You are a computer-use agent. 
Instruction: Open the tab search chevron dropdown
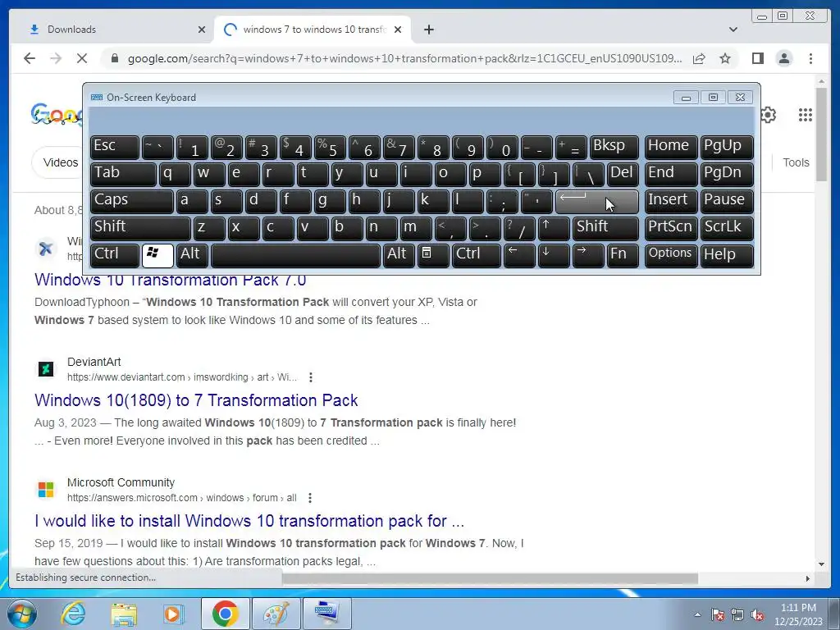733,30
